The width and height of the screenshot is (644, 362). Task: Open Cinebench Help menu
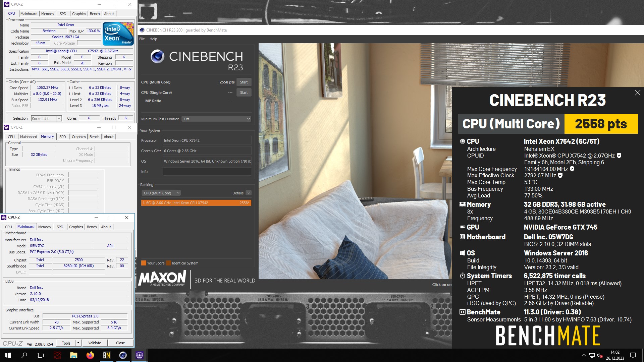pyautogui.click(x=153, y=39)
